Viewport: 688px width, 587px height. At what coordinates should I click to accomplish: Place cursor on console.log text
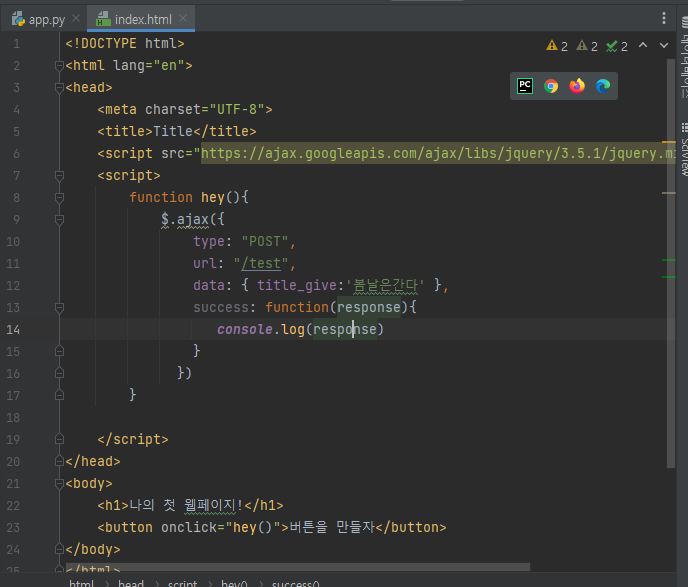[261, 329]
